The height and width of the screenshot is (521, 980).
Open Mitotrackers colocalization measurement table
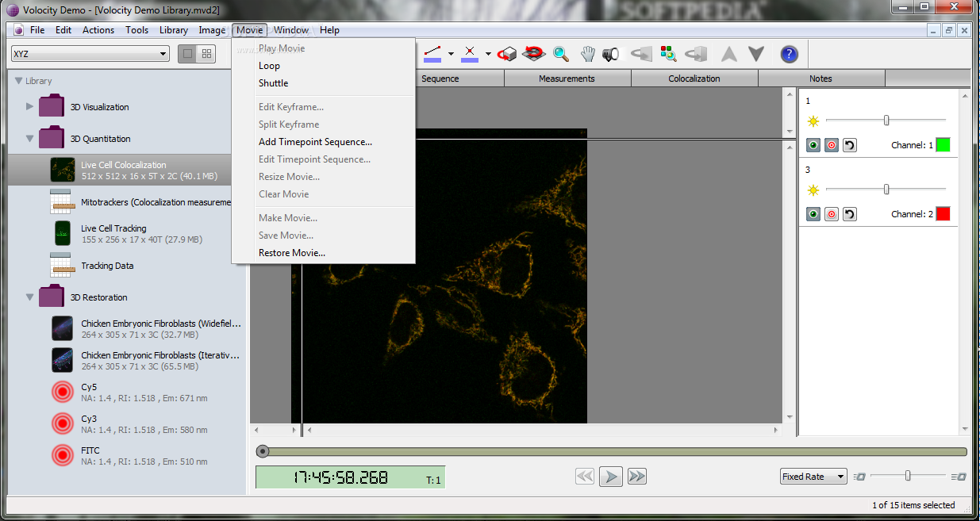[140, 202]
